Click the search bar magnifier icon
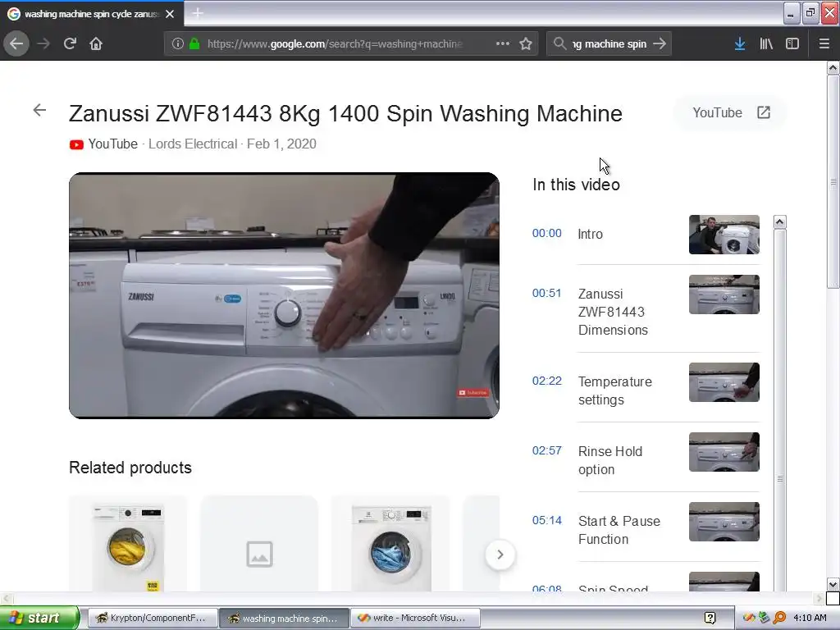The width and height of the screenshot is (840, 630). (x=559, y=43)
